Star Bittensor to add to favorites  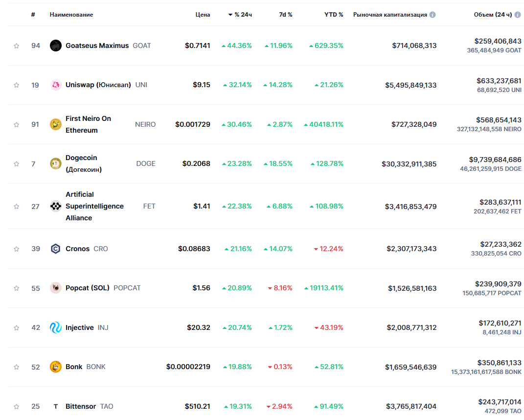17,406
